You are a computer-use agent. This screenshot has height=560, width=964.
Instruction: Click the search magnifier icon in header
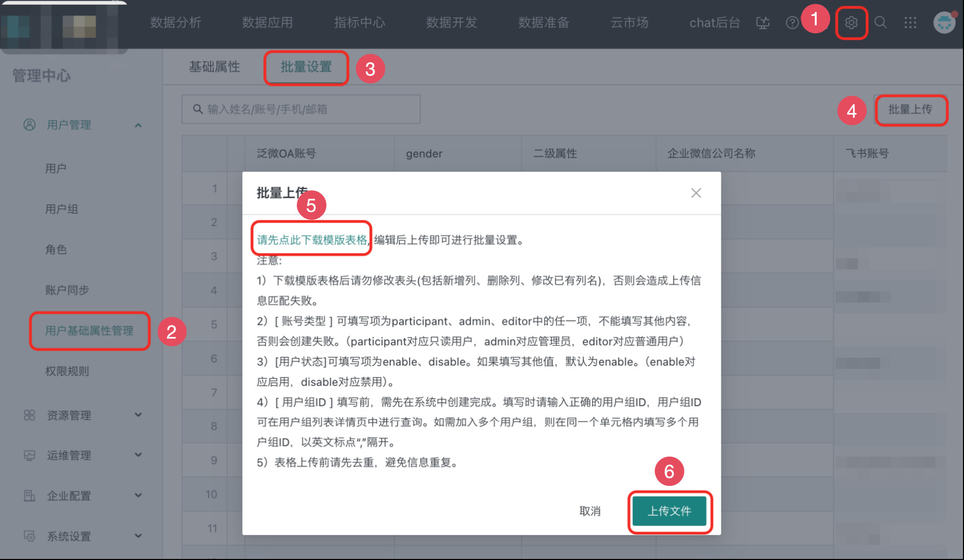880,23
